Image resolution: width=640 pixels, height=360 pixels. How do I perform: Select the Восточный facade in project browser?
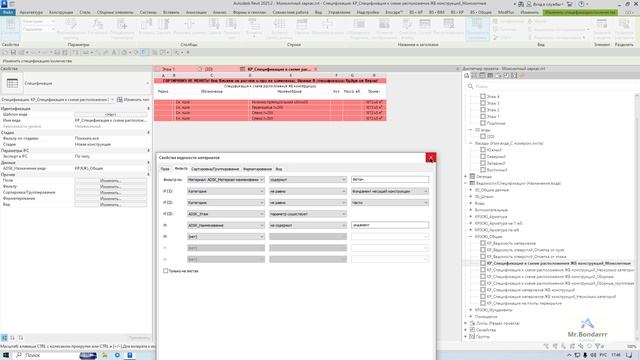[x=497, y=170]
